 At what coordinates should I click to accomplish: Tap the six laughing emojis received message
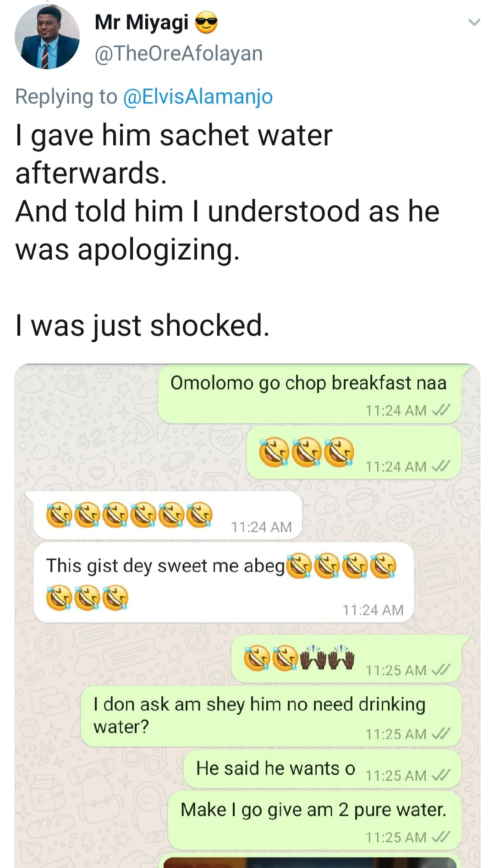pos(167,515)
